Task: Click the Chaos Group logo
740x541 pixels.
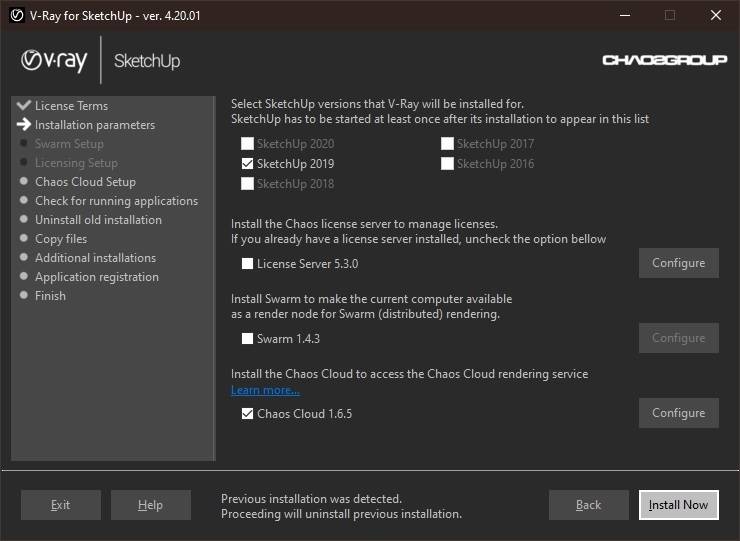Action: click(x=664, y=60)
